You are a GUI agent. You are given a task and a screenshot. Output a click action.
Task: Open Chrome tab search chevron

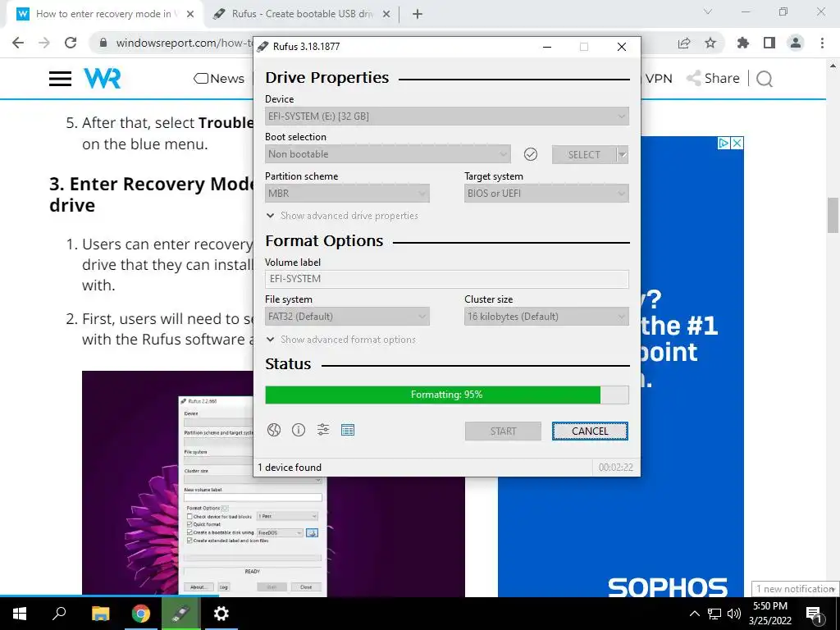click(708, 11)
